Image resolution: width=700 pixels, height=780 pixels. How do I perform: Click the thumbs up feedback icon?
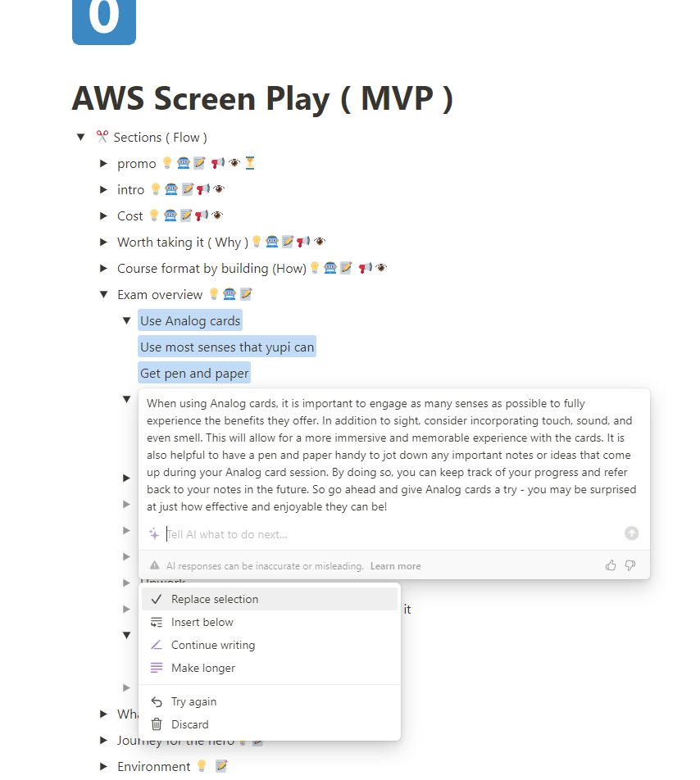tap(611, 565)
